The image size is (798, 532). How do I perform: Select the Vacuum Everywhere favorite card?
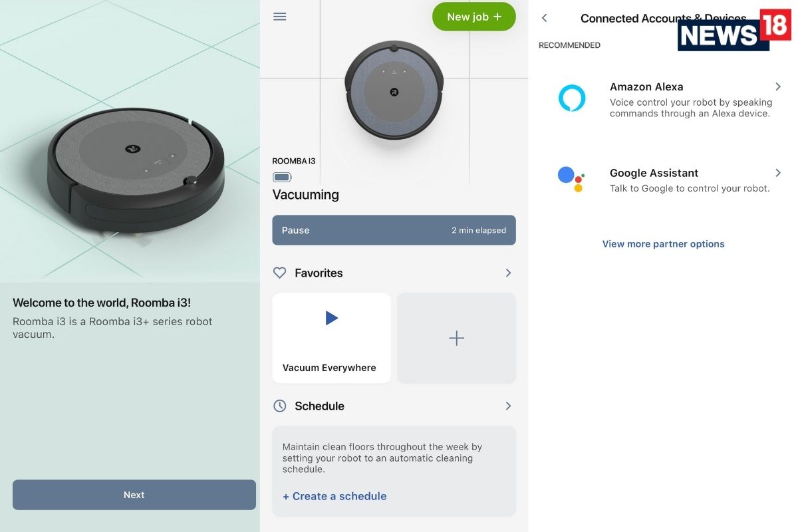(x=331, y=338)
